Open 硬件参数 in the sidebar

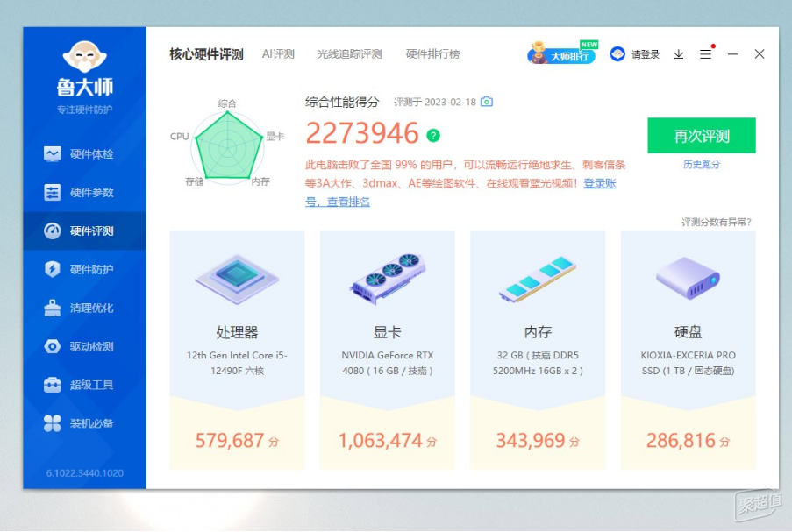pos(84,192)
